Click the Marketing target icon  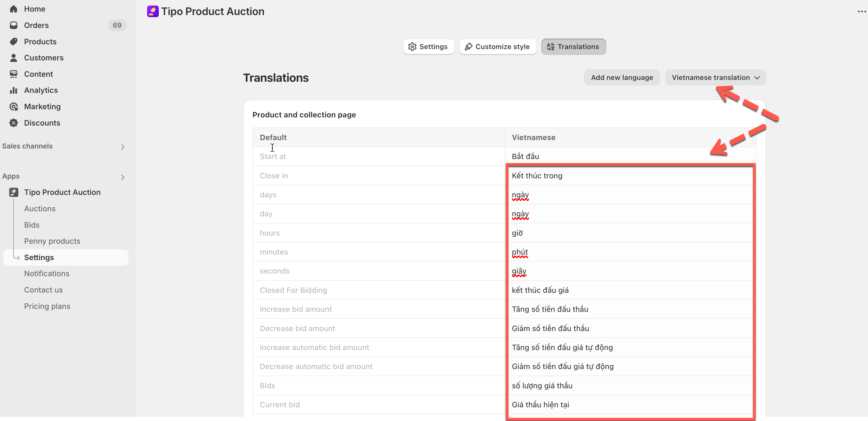click(13, 107)
